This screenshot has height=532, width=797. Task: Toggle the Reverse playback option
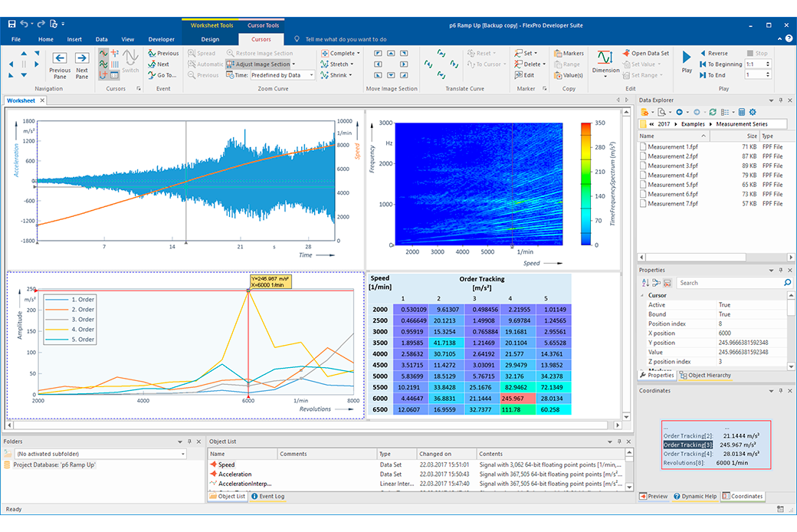click(712, 54)
